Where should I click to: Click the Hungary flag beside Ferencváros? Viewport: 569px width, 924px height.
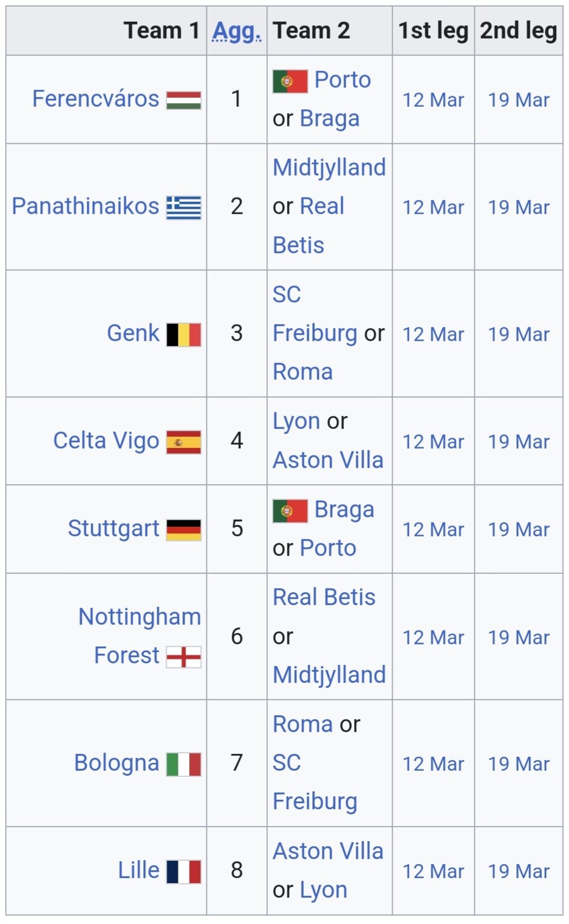click(x=184, y=100)
